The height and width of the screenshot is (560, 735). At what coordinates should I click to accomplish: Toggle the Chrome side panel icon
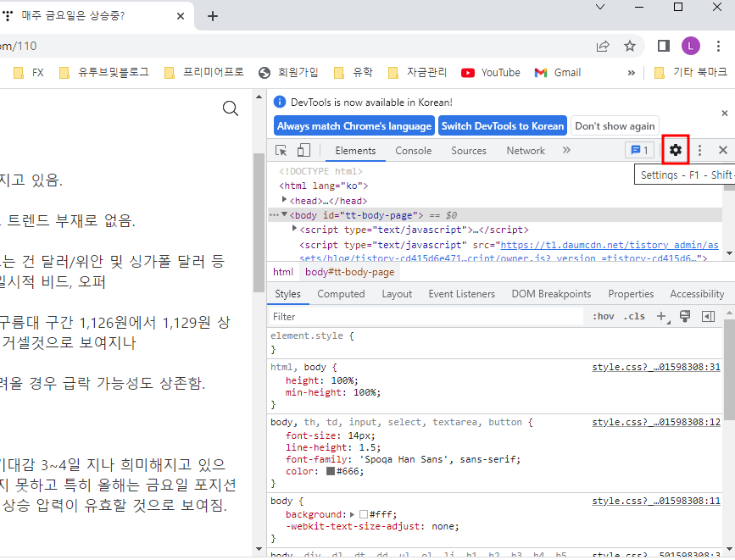coord(663,46)
